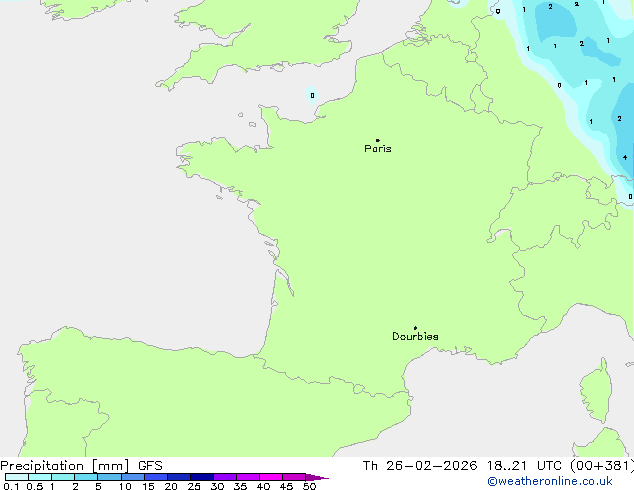Pick the legend swatch between 0.1 and 0.5
634x490 pixels.
pos(17,477)
